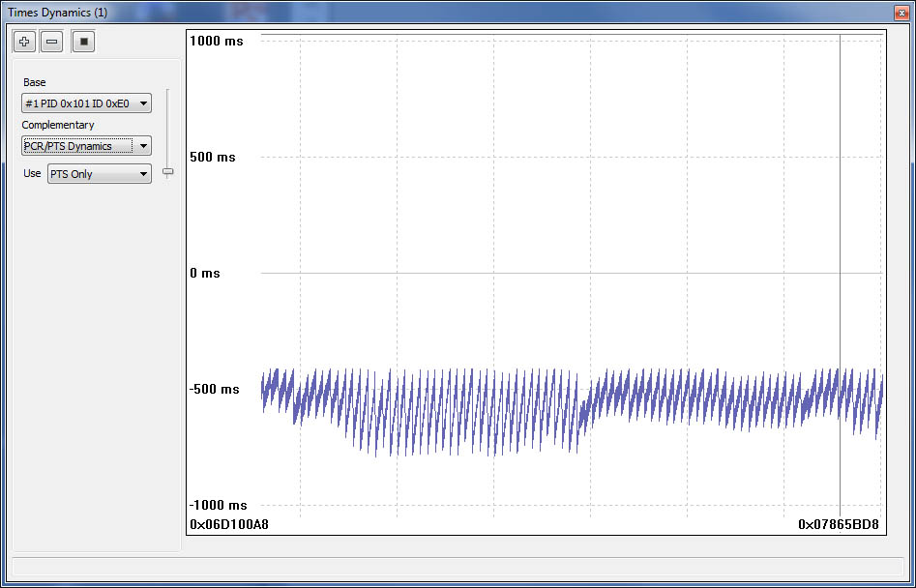Image resolution: width=916 pixels, height=588 pixels.
Task: Click the 1000 ms axis label
Action: coord(217,41)
